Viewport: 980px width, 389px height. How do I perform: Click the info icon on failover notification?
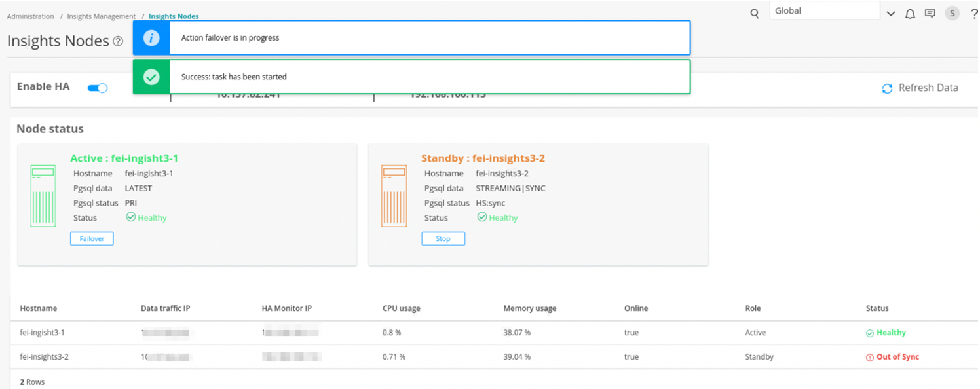pos(151,38)
